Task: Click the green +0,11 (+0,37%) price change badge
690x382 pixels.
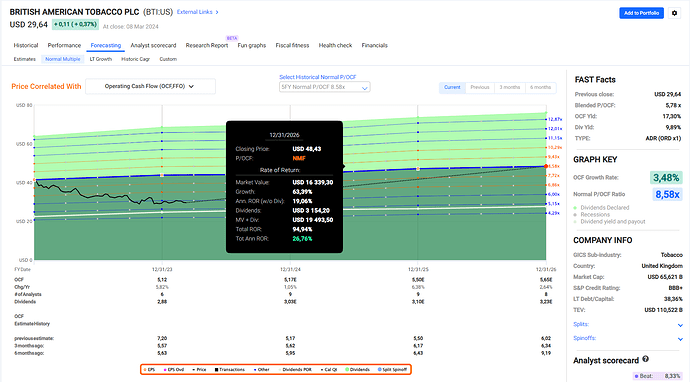Action: point(75,24)
